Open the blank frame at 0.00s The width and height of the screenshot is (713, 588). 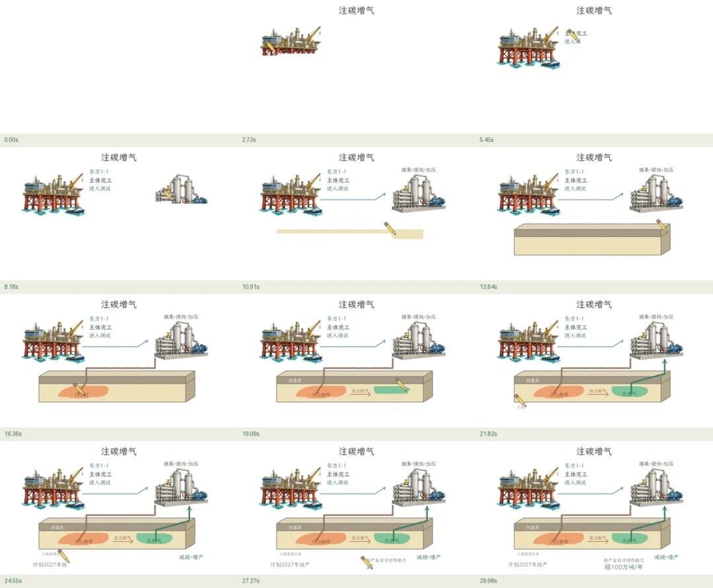[x=119, y=67]
